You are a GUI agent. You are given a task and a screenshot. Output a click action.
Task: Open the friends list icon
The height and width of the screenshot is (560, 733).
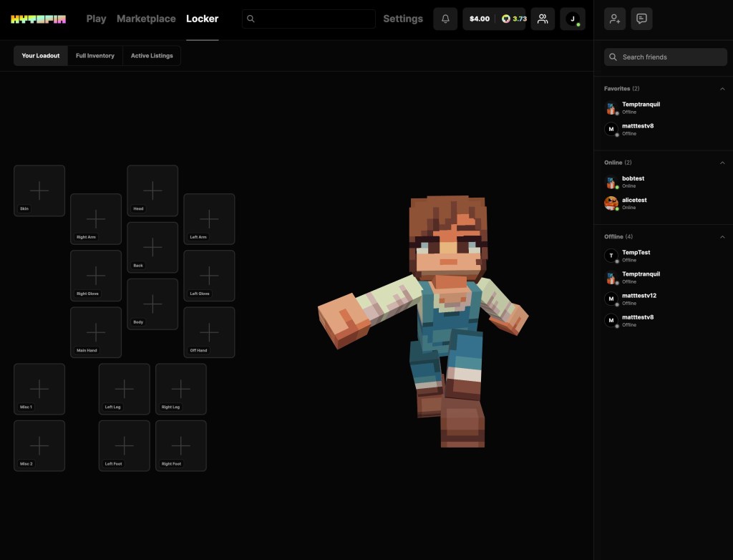click(x=543, y=19)
